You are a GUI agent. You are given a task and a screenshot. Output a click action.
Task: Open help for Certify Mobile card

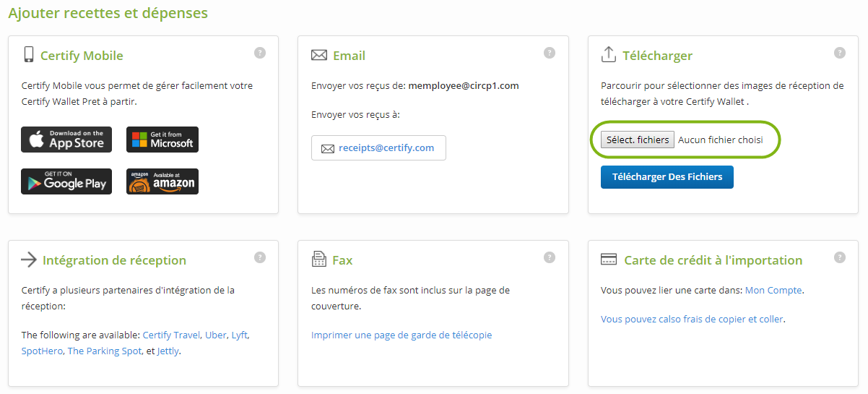pyautogui.click(x=260, y=53)
